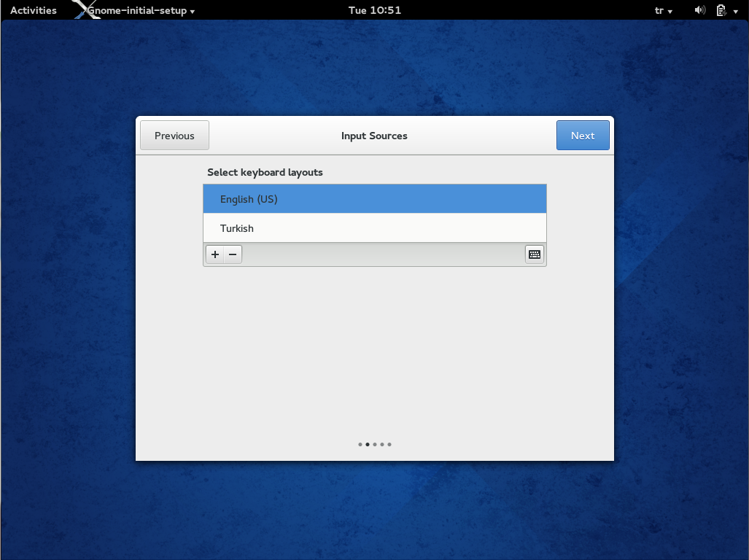Open the Activities overview

(x=33, y=10)
